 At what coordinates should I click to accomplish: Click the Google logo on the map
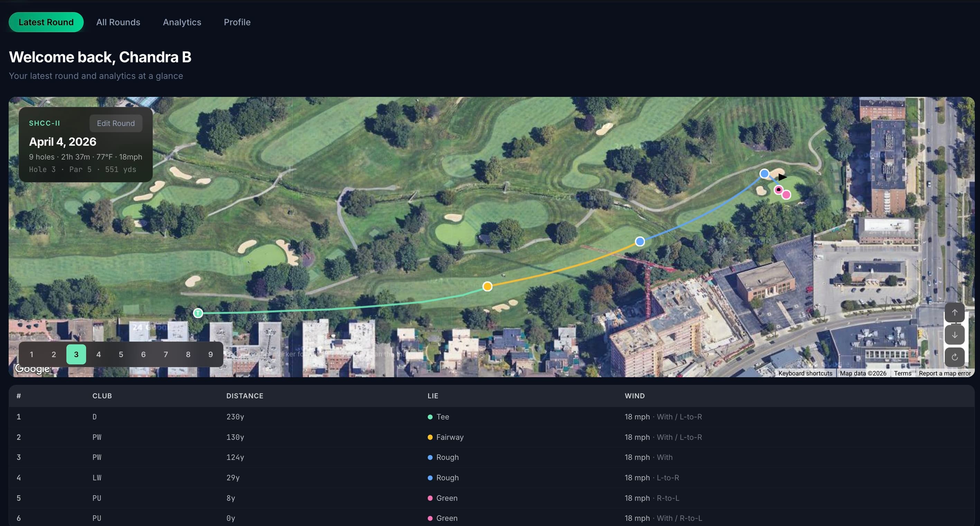(x=33, y=368)
